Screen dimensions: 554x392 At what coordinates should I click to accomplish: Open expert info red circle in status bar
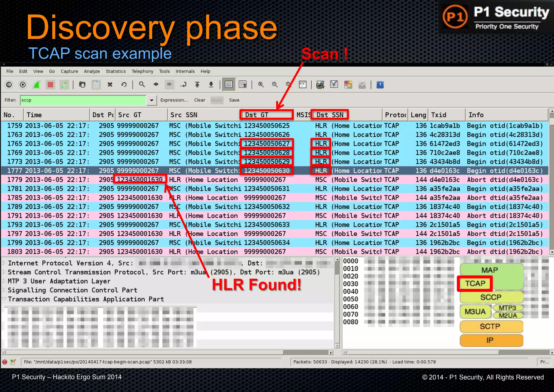click(5, 362)
